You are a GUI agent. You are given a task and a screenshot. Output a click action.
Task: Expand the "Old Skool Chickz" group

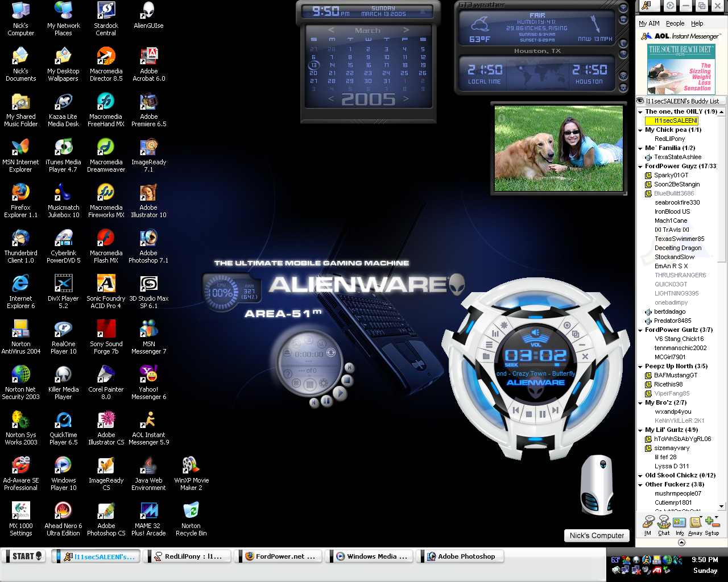click(x=640, y=476)
